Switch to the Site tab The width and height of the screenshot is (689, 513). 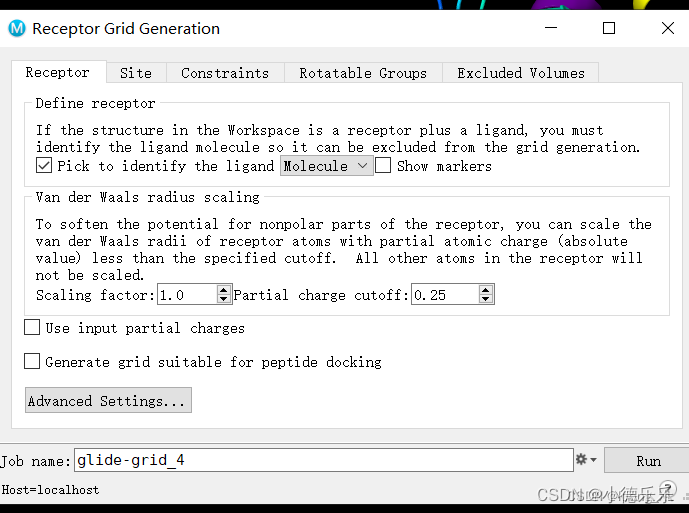tap(136, 73)
